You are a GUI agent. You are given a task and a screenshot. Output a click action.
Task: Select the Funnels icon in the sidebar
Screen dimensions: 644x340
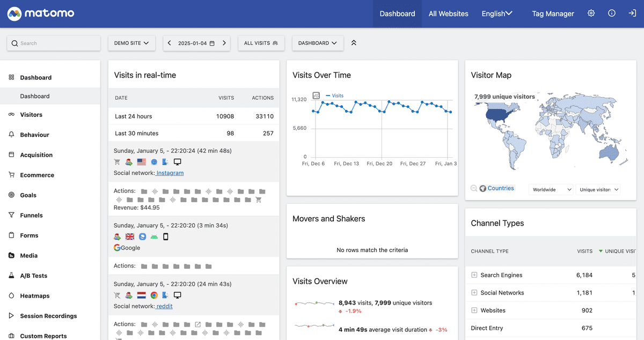12,215
